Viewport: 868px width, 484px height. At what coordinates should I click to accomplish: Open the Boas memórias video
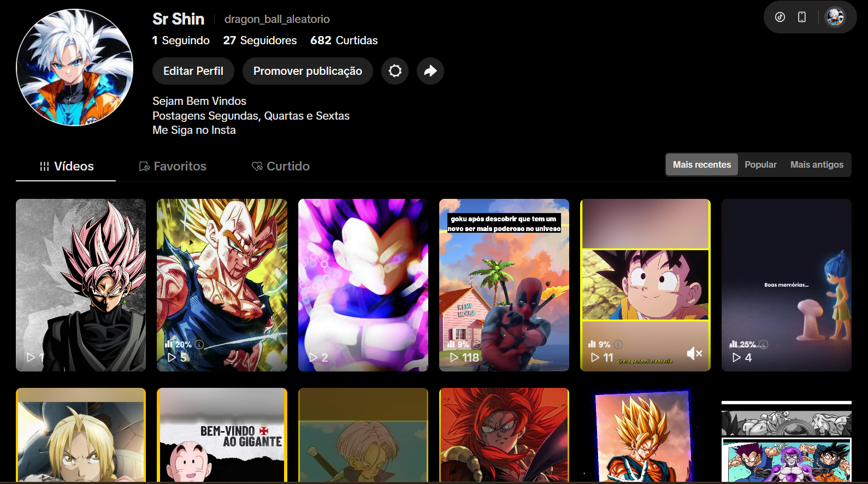787,285
